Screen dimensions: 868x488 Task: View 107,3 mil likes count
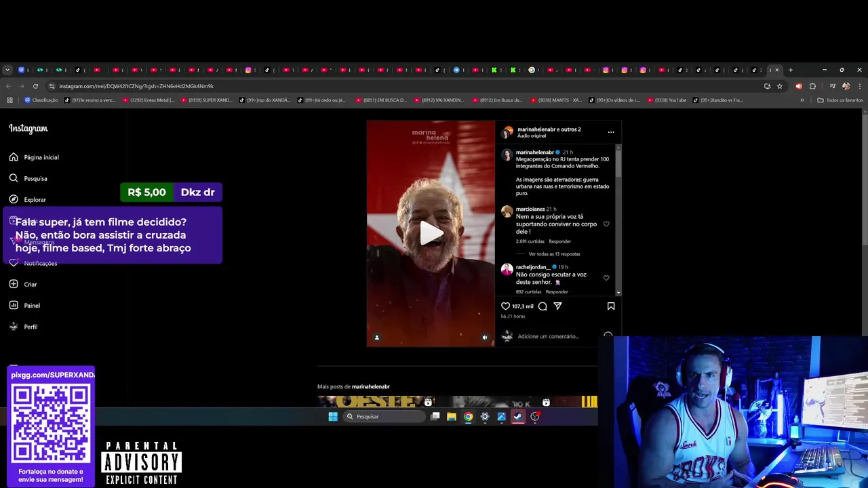(x=522, y=306)
